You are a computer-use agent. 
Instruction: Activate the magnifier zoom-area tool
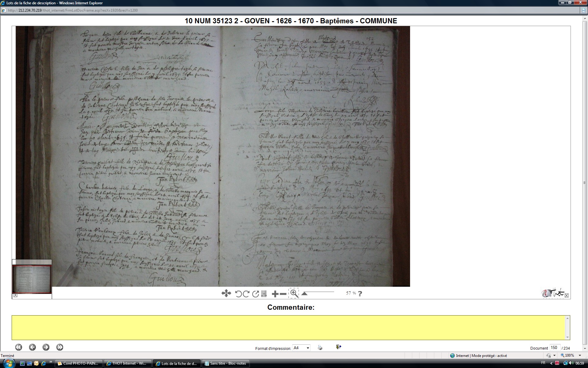click(294, 293)
